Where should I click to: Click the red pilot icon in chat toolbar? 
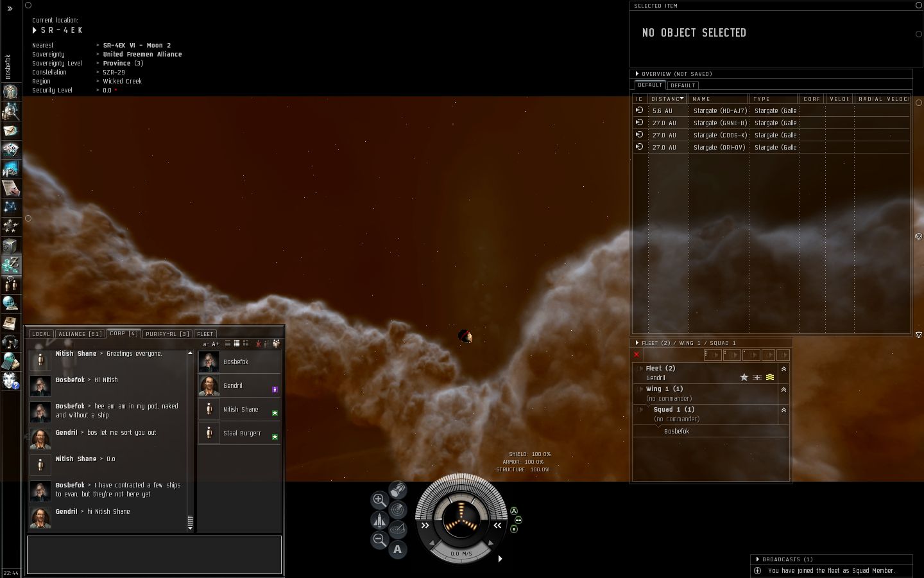(x=259, y=344)
